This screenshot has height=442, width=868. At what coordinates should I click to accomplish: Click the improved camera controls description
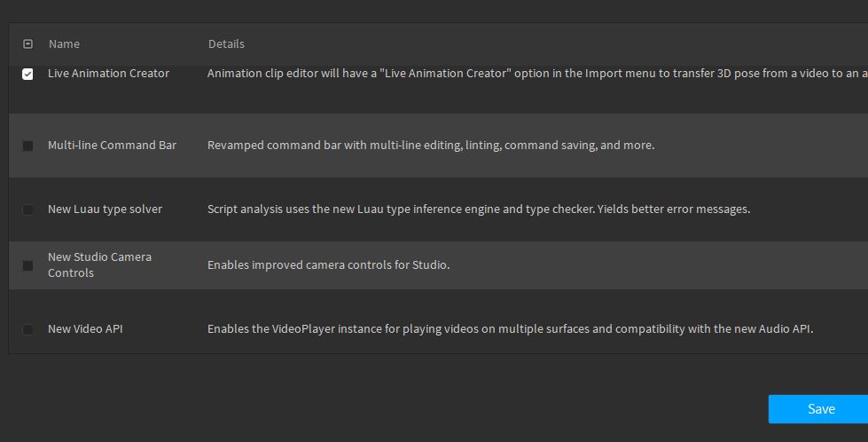coord(328,264)
